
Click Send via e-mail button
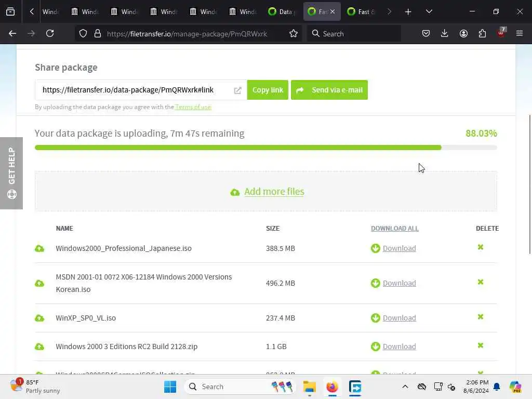click(x=329, y=90)
